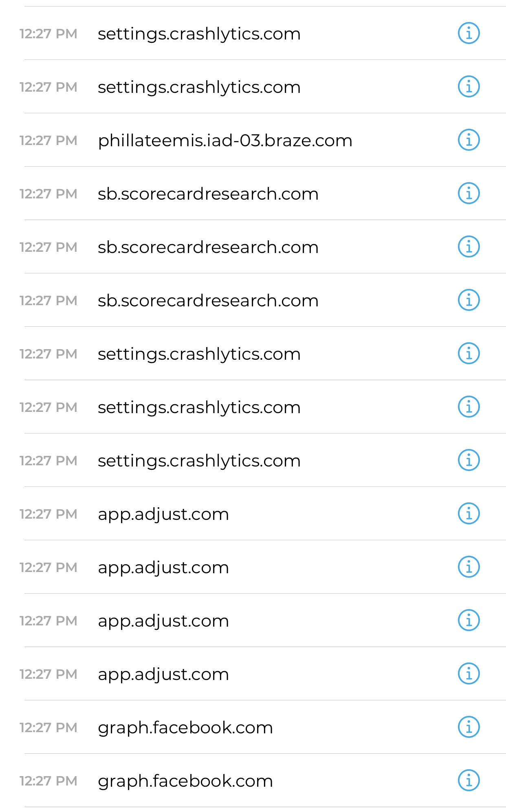Select the first app.adjust.com hostname text
This screenshot has width=506, height=812.
click(x=163, y=514)
